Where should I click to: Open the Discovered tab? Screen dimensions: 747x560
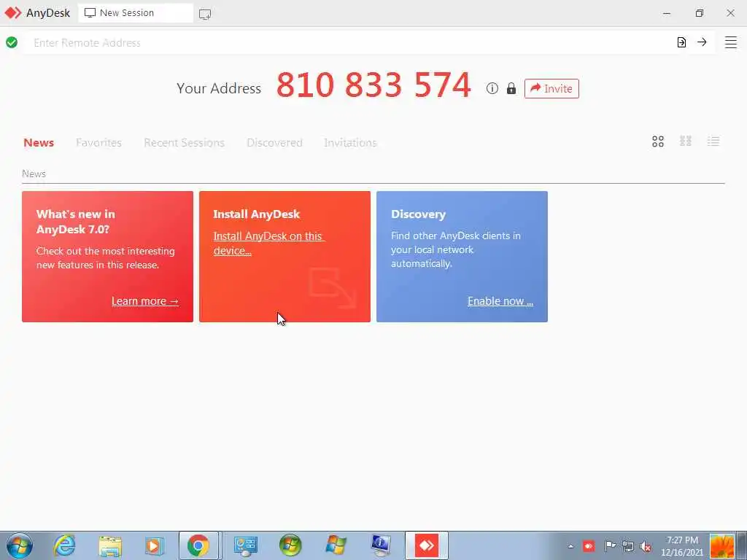click(x=274, y=142)
